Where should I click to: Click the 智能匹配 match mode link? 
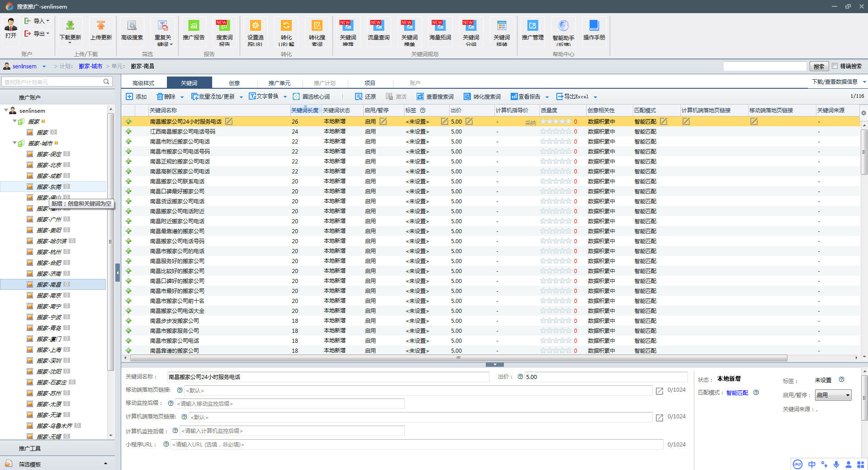tap(737, 393)
